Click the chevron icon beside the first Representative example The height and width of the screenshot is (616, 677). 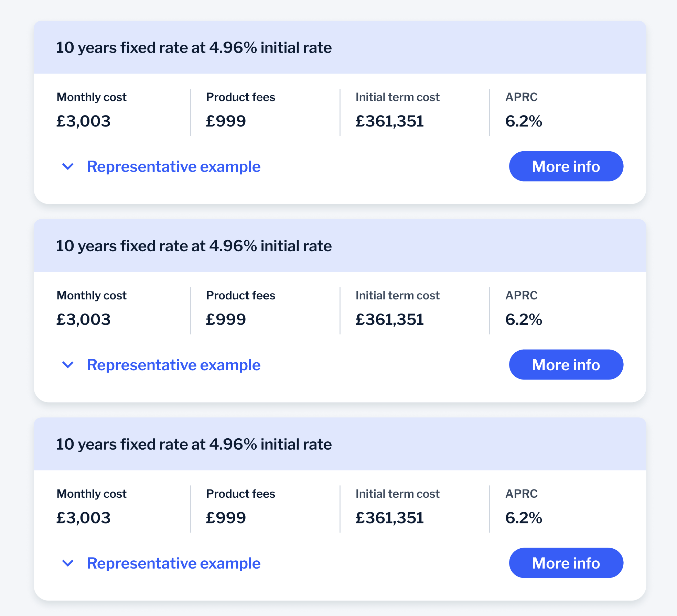click(x=68, y=167)
